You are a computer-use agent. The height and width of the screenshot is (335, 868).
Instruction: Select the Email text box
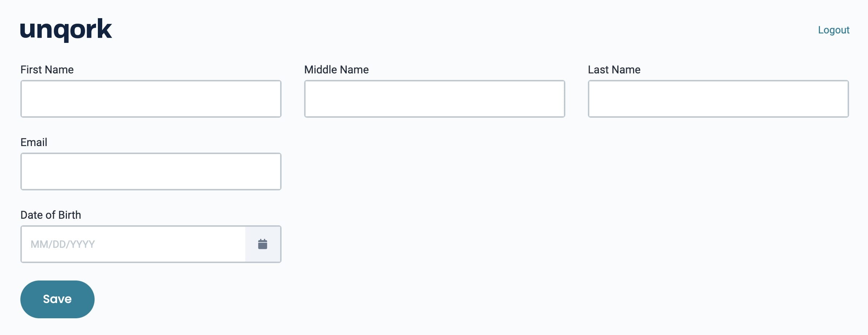click(151, 171)
